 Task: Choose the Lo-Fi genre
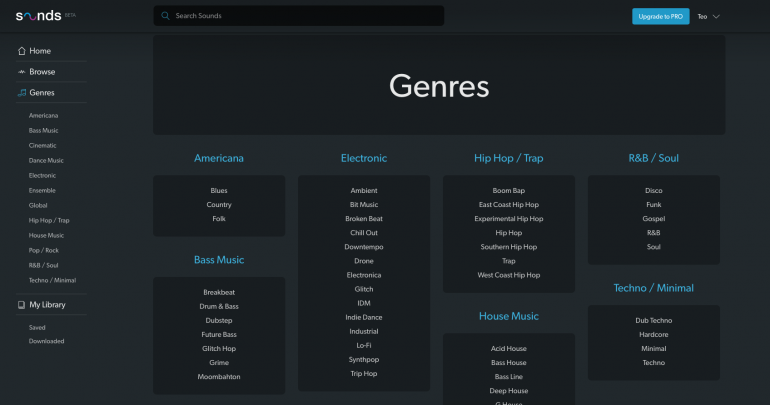click(364, 346)
